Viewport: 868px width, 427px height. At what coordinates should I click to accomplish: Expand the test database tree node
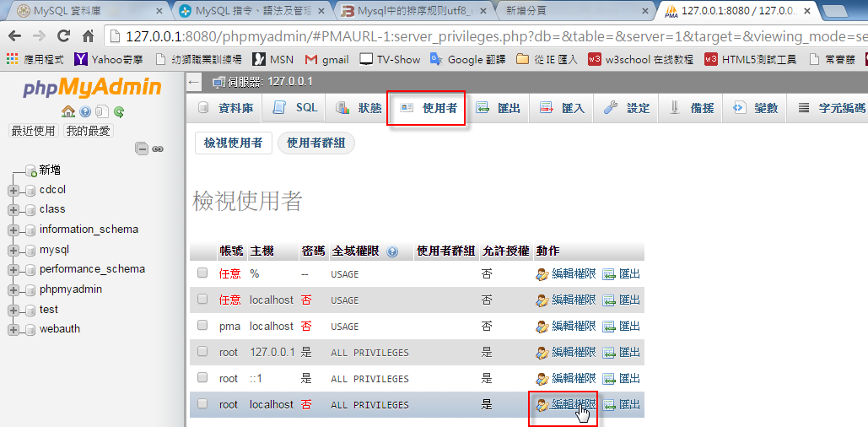[x=13, y=311]
